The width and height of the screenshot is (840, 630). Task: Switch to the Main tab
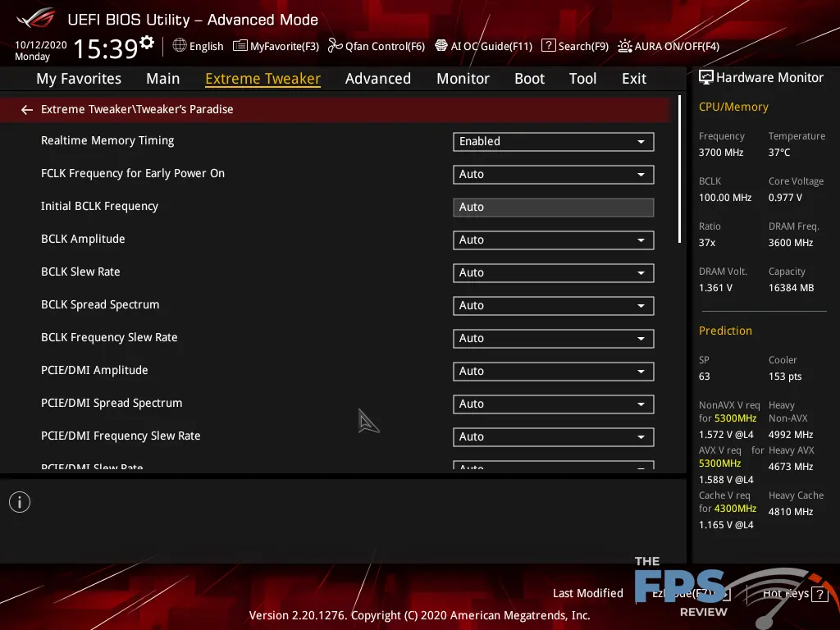[x=163, y=79]
